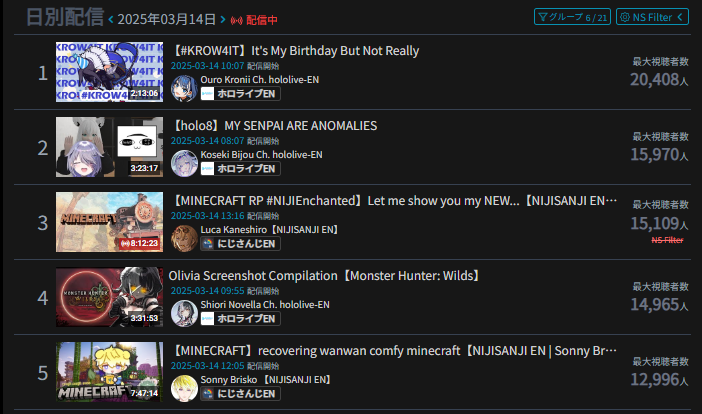The image size is (702, 414).
Task: Open Koseki Bijou channel avatar
Action: tap(184, 163)
